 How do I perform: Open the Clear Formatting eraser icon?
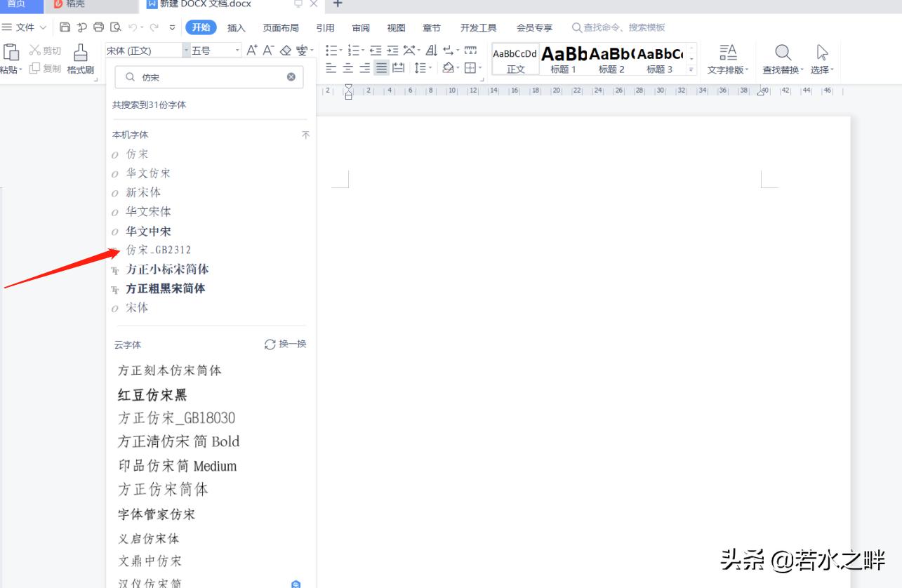pyautogui.click(x=284, y=50)
